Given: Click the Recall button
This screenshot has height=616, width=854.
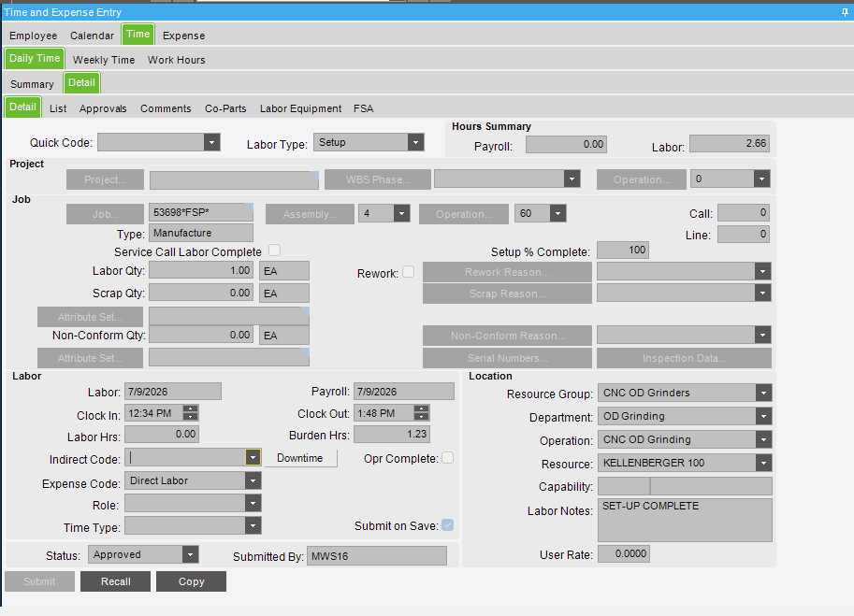Looking at the screenshot, I should pos(115,581).
